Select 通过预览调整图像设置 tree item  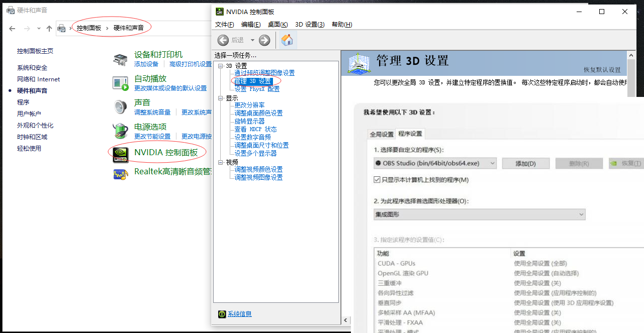[x=264, y=73]
